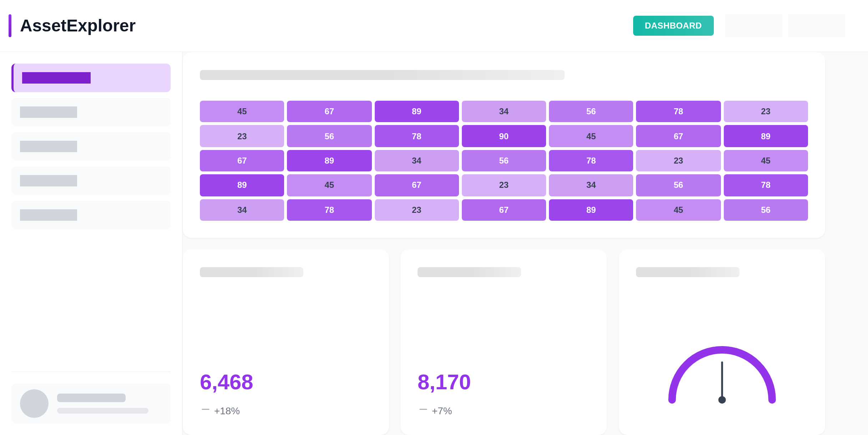The width and height of the screenshot is (868, 435).
Task: Select first heatmap cell showing 45
Action: 242,111
